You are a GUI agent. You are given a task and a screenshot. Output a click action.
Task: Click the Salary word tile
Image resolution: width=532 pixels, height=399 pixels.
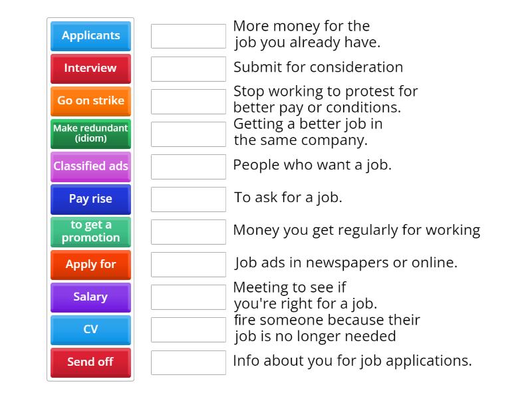[x=90, y=297]
